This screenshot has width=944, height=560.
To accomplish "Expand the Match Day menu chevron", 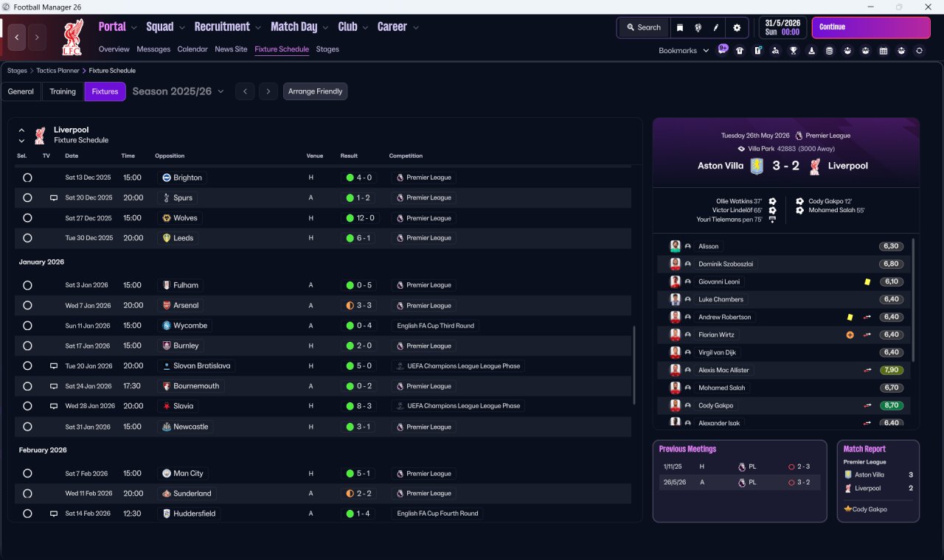I will [325, 28].
